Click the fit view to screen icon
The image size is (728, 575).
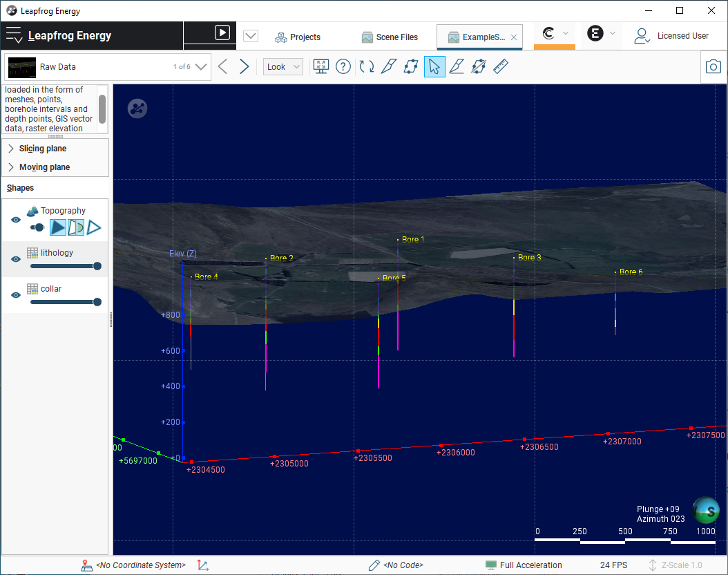[320, 66]
